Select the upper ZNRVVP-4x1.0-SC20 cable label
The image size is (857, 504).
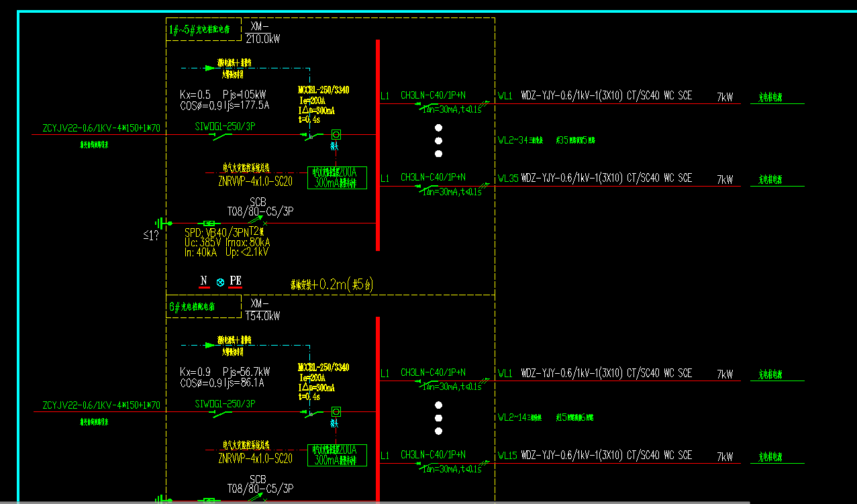pyautogui.click(x=255, y=181)
